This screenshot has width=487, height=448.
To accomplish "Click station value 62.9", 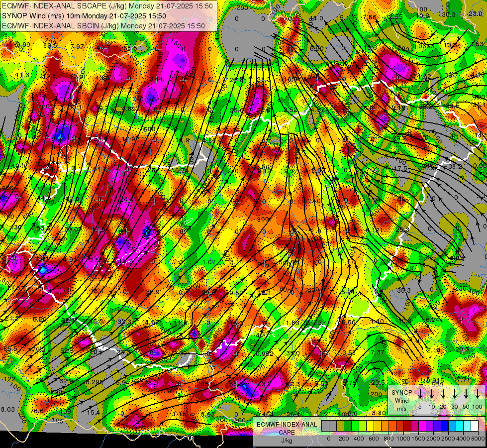I will [x=66, y=381].
